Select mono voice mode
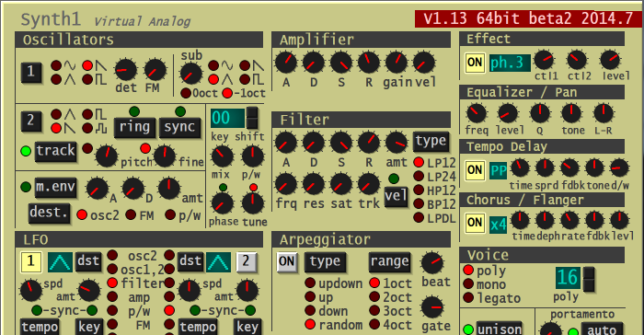Screen dimensions: 644x335 [468, 284]
